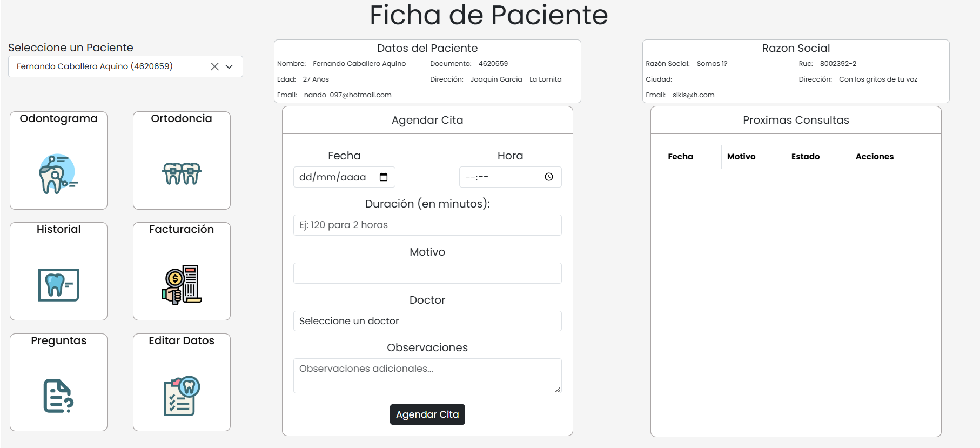Open the Odontograma tooth icon
The height and width of the screenshot is (448, 980).
pos(58,173)
